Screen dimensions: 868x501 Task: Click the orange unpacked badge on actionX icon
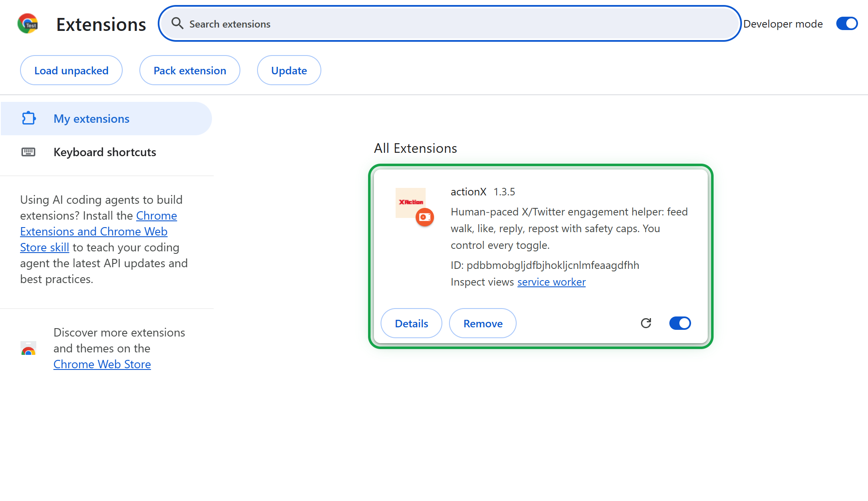(425, 217)
